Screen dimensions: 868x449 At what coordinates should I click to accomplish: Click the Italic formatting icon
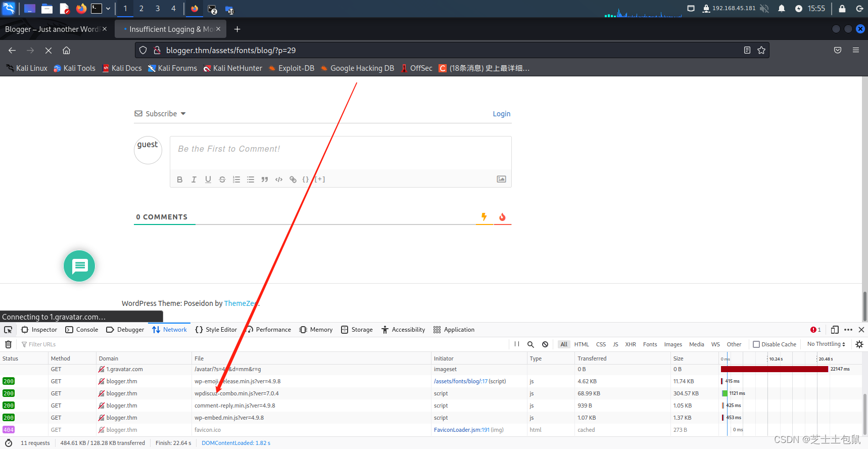pos(194,179)
